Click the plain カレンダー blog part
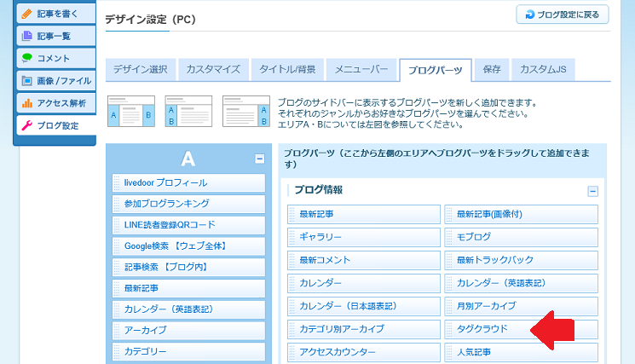The height and width of the screenshot is (364, 635). pos(364,283)
